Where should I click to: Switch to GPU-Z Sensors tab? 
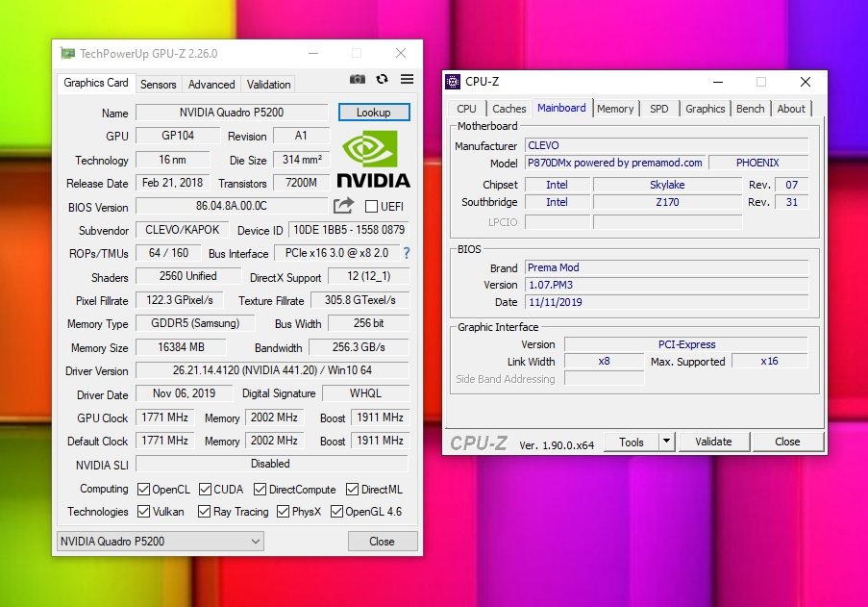click(x=158, y=85)
